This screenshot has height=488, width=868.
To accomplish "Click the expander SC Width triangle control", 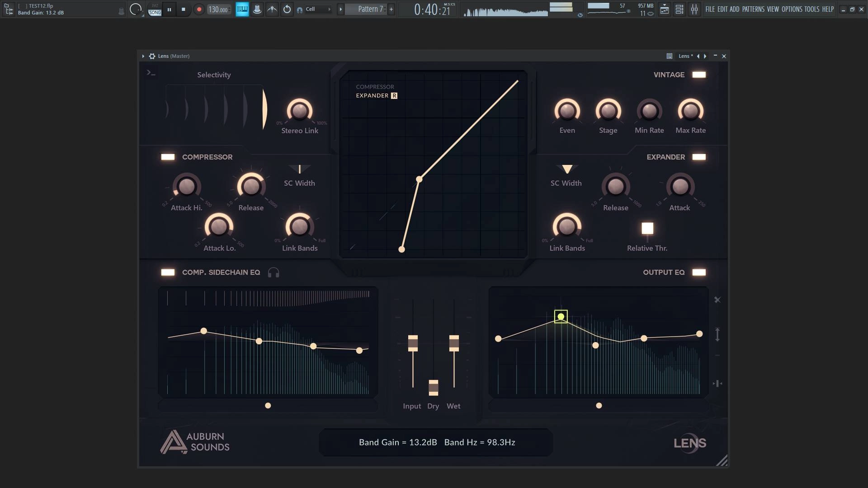I will tap(567, 169).
